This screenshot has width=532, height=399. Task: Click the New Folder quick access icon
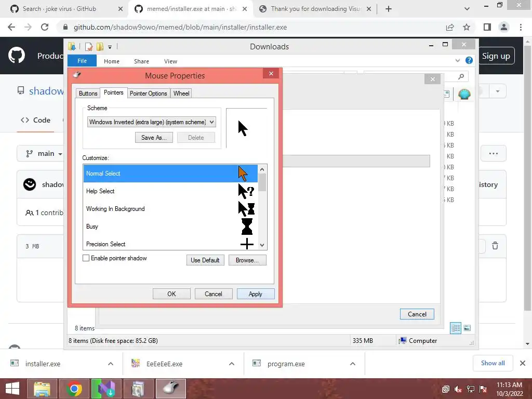100,47
